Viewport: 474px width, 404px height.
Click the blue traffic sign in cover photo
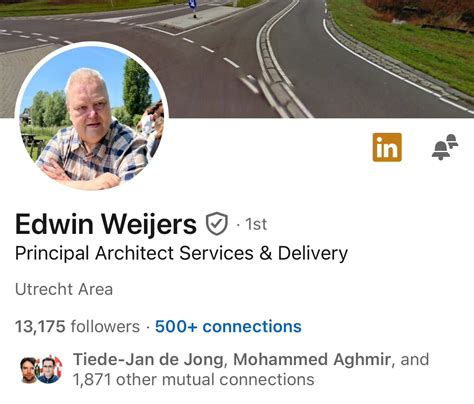click(192, 5)
